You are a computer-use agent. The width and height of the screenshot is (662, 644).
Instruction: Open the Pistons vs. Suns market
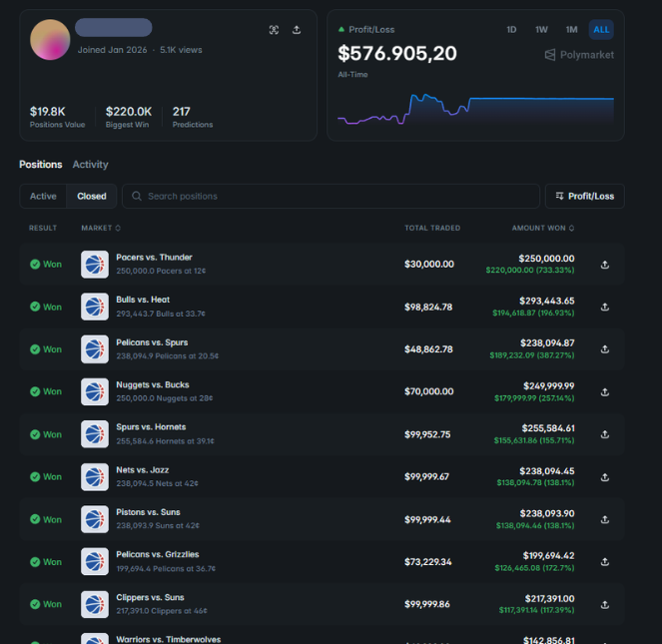(x=148, y=512)
